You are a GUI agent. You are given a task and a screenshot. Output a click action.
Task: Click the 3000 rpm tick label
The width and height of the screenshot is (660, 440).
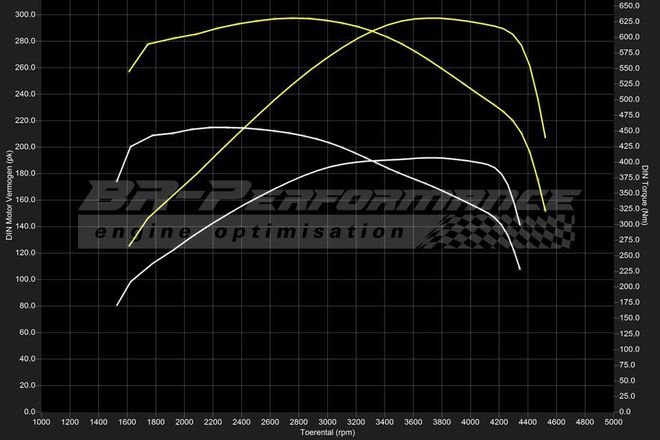coord(328,422)
